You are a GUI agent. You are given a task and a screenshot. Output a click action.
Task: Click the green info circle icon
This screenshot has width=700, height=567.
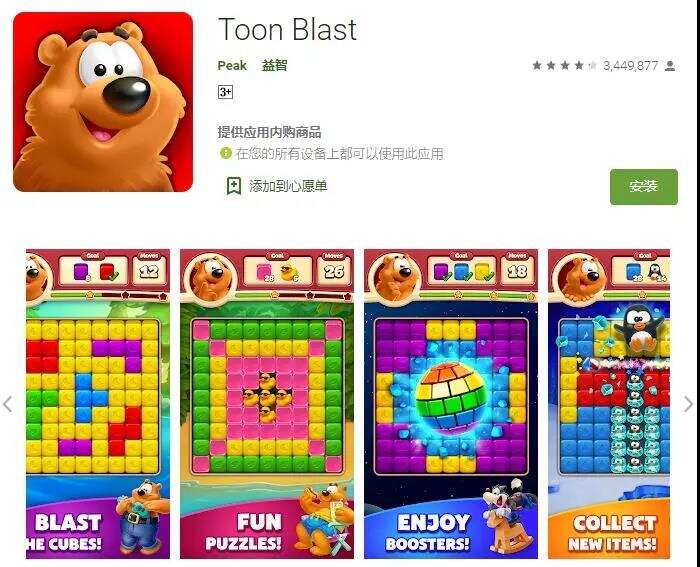tap(226, 153)
